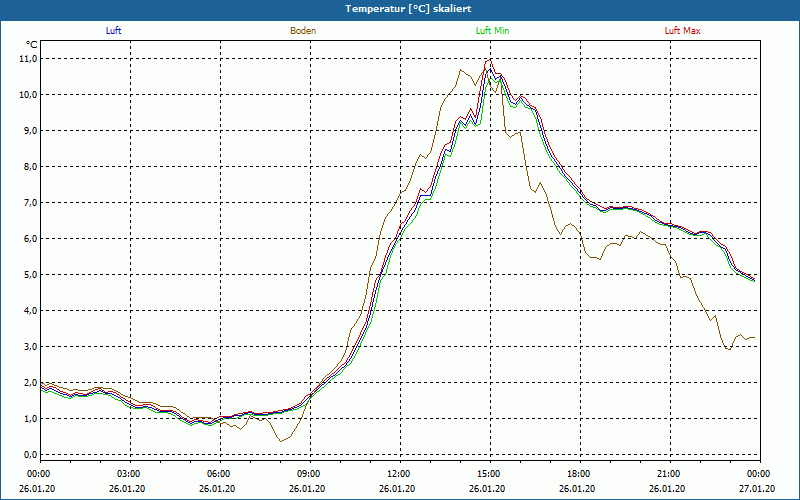Click the '09:00' time axis label
The width and height of the screenshot is (800, 500).
click(310, 474)
